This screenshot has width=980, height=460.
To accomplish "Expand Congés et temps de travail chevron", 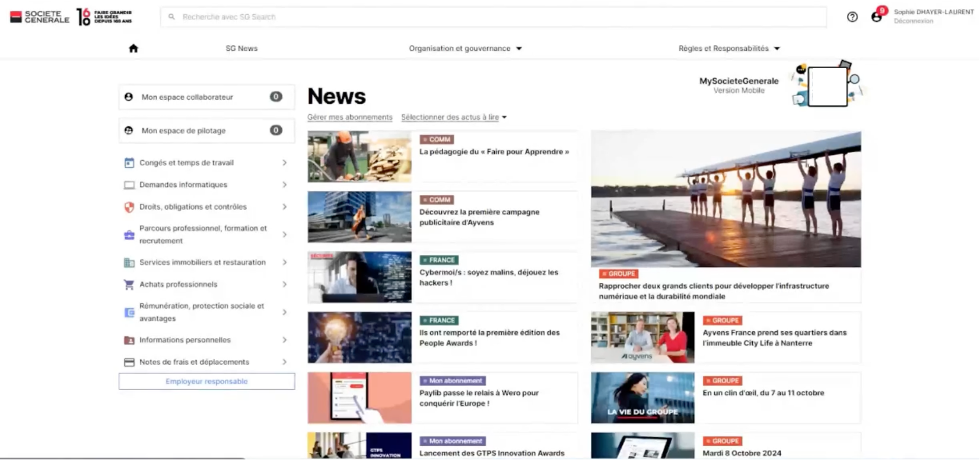I will (285, 163).
